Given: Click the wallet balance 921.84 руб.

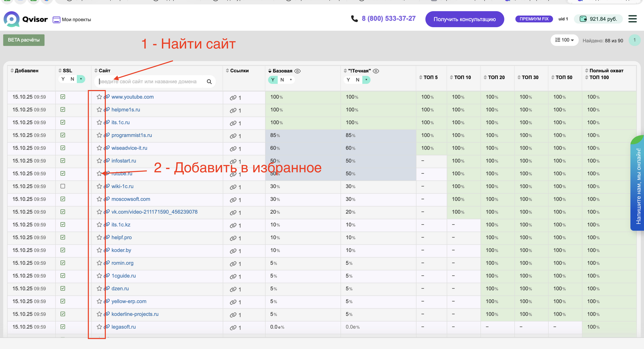Looking at the screenshot, I should tap(599, 19).
